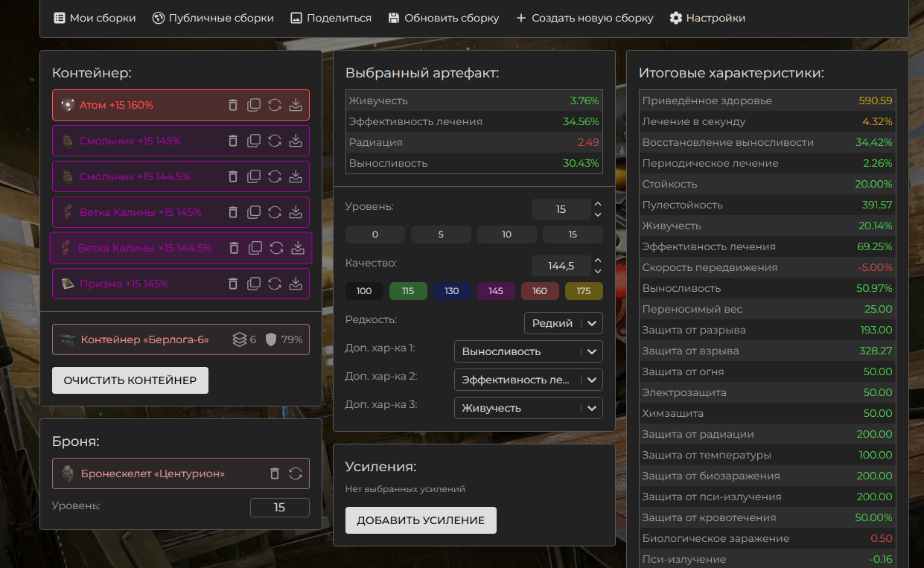The height and width of the screenshot is (568, 924).
Task: Remove the Бронескелет «Центурион» armor with trash icon
Action: 275,473
